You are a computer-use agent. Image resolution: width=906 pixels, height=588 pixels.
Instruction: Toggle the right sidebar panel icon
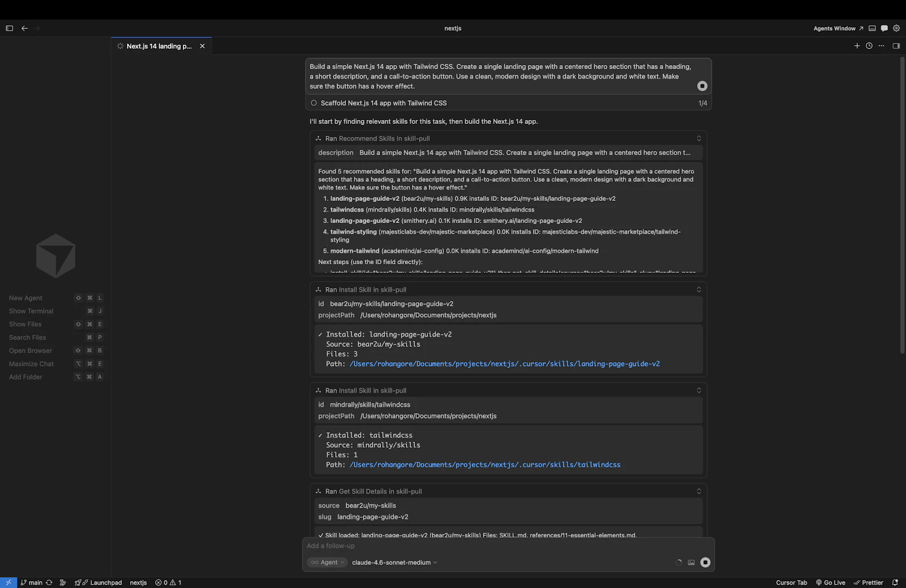tap(896, 46)
